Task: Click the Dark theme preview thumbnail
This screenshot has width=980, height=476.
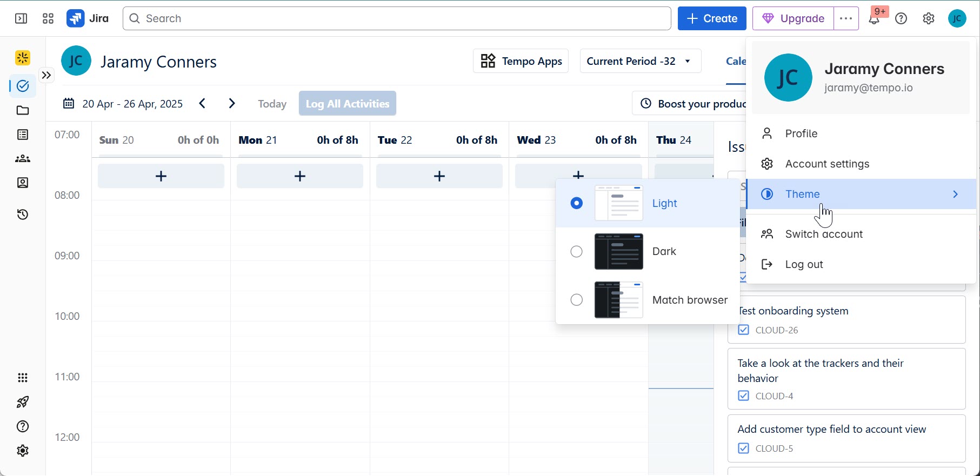Action: point(618,252)
